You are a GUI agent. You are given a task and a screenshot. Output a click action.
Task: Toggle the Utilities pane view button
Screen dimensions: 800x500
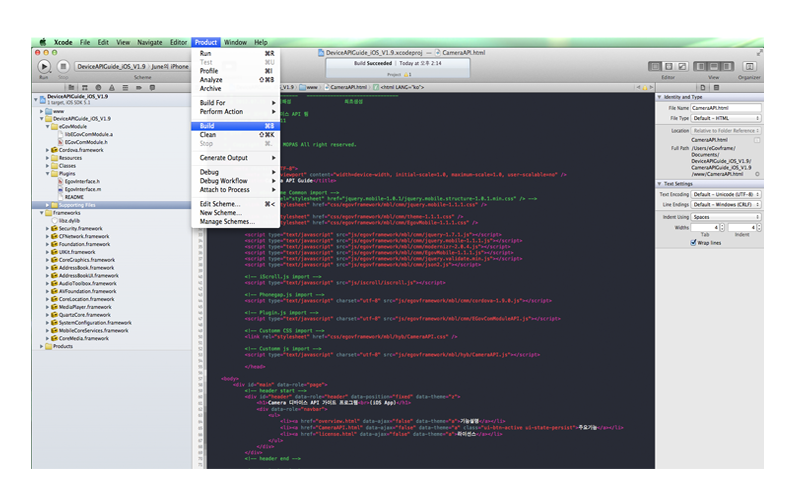pyautogui.click(x=725, y=66)
